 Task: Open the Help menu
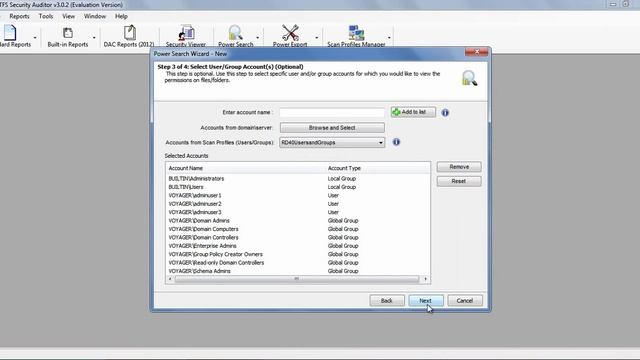pos(121,16)
